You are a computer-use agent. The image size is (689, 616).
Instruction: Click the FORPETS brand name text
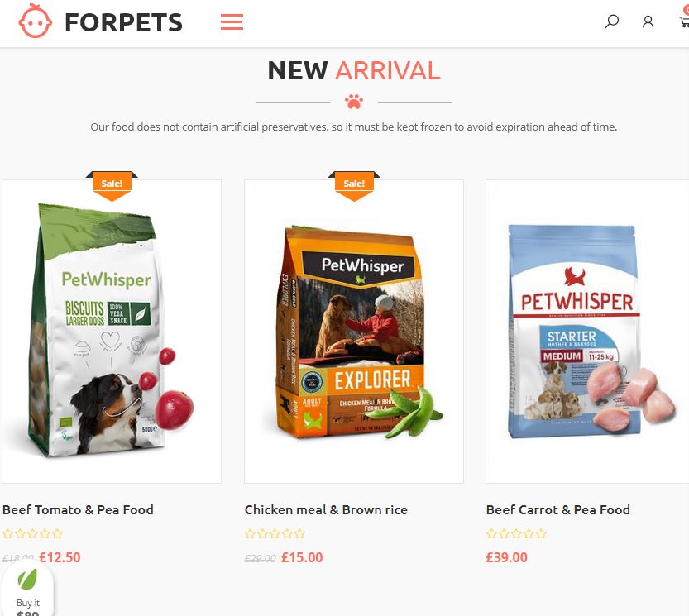123,22
